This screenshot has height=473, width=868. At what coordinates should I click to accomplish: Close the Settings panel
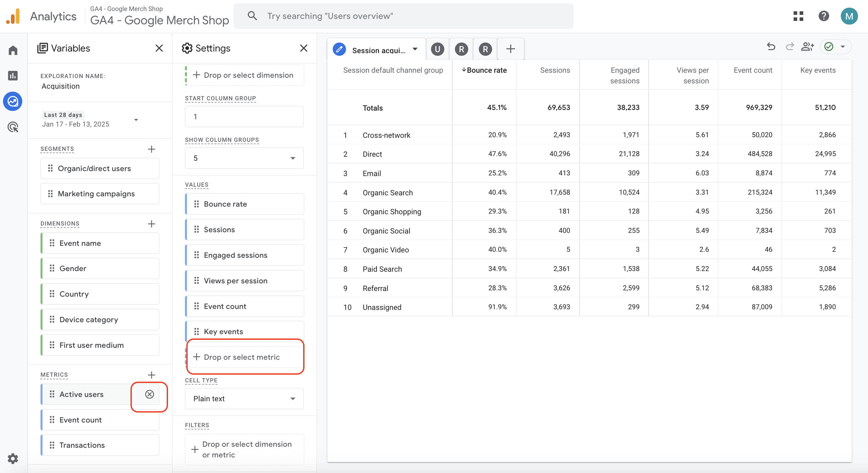303,48
